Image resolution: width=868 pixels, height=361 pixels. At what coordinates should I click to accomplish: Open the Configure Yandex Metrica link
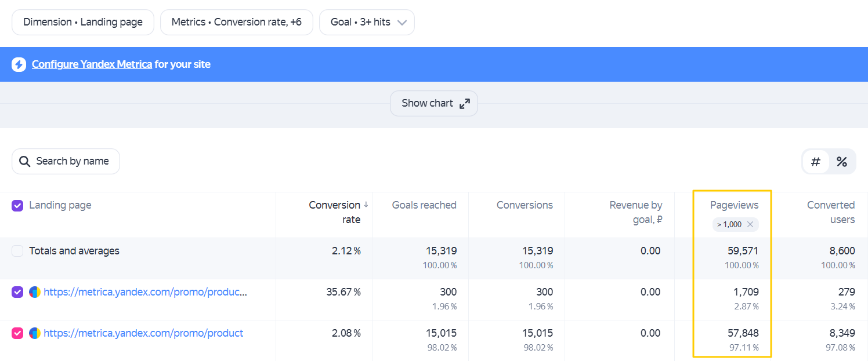(x=92, y=64)
